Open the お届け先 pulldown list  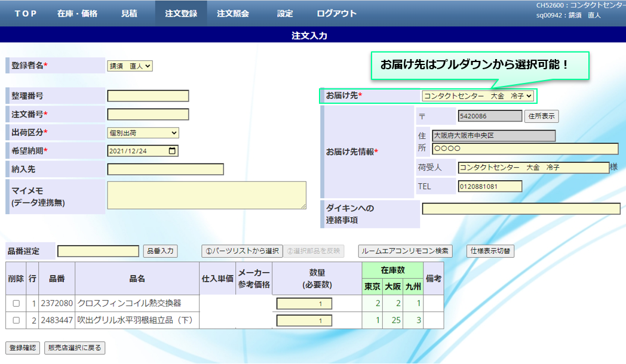[477, 96]
